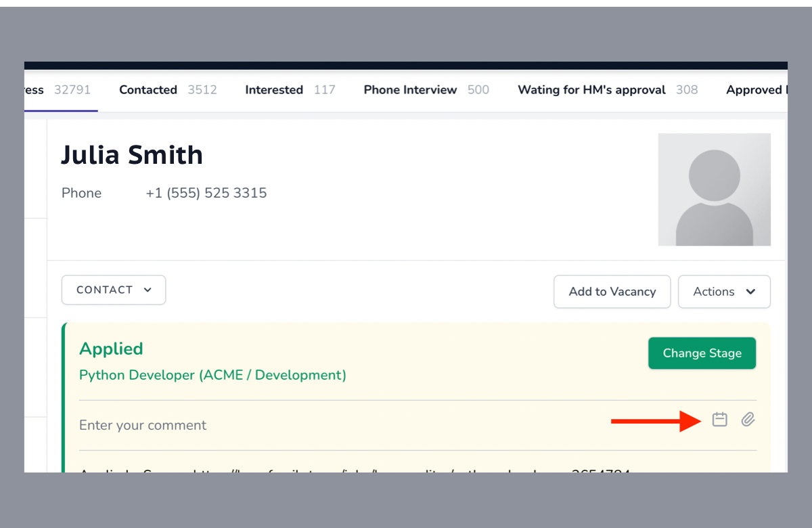Click the Applied stage heading
This screenshot has width=812, height=528.
click(111, 349)
